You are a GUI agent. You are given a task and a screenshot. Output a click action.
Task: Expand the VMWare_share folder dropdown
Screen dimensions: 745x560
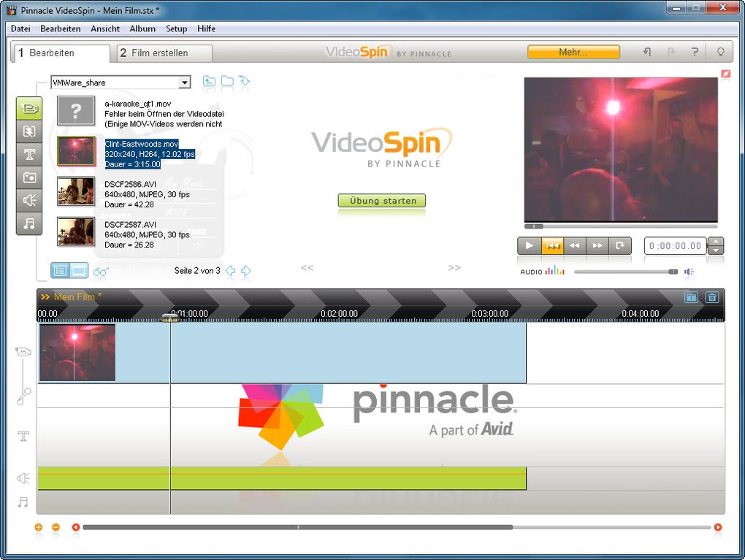click(184, 83)
